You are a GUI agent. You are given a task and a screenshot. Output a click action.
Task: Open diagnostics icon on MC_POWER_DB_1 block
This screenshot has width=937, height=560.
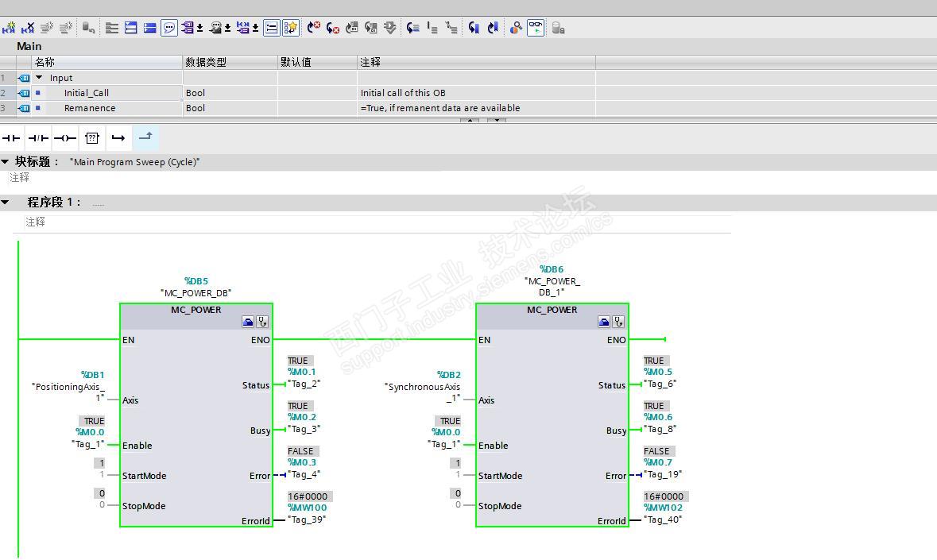[x=618, y=322]
